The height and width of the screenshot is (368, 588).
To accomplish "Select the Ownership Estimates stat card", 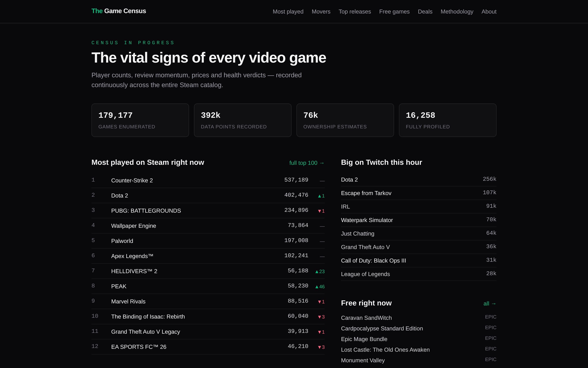I will coord(345,120).
